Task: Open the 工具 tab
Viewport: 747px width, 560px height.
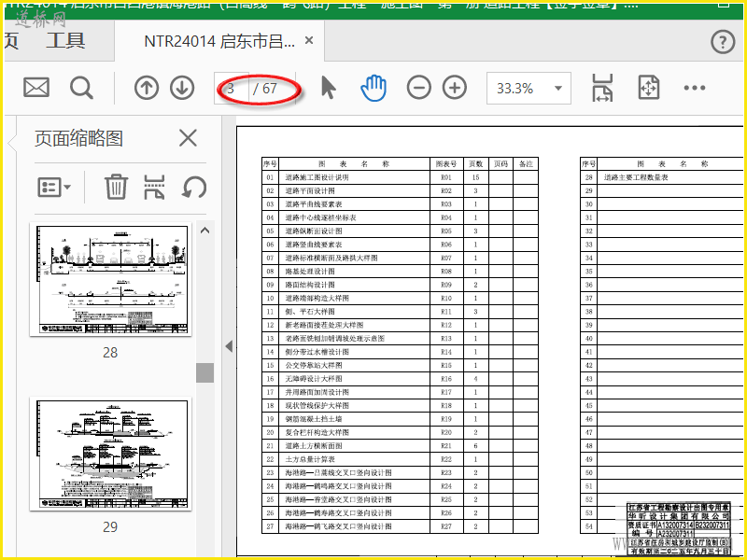Action: tap(65, 41)
